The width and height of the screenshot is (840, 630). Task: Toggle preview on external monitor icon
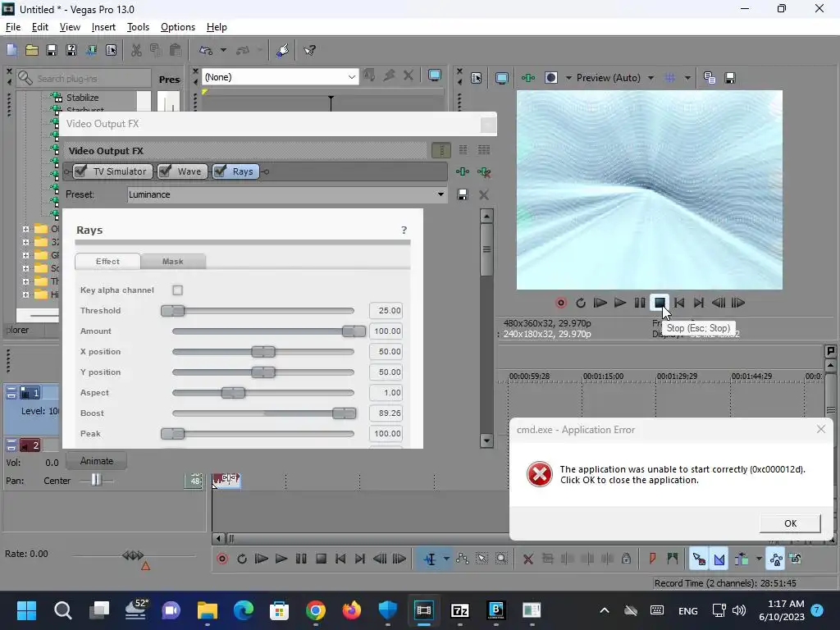click(502, 78)
